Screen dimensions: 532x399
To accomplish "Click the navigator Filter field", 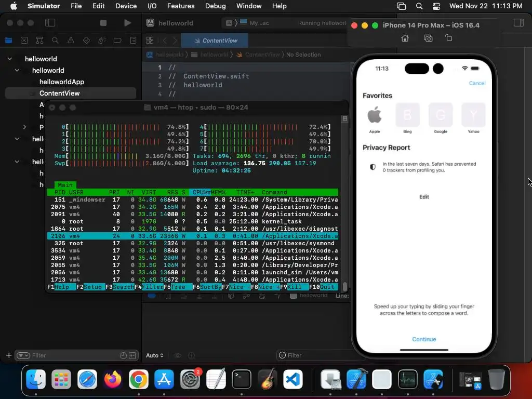I will pos(77,355).
